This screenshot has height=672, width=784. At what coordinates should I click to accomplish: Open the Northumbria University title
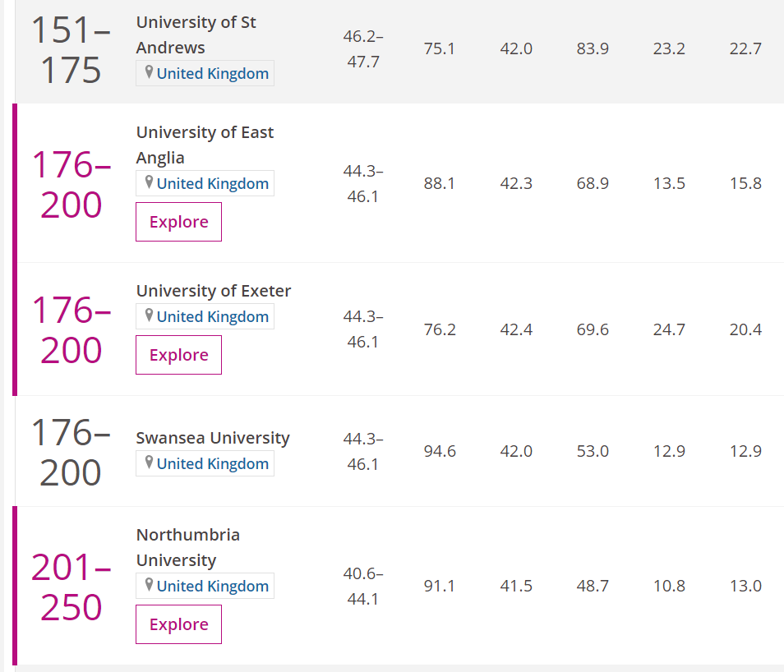coord(188,547)
